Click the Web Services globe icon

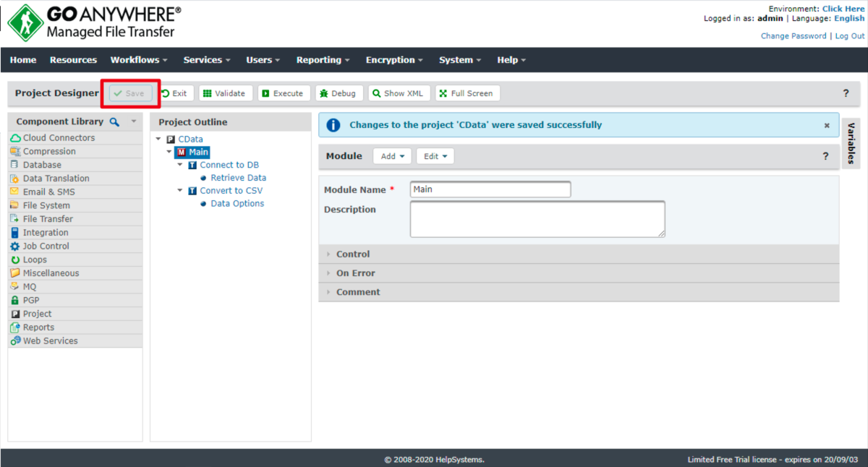15,341
